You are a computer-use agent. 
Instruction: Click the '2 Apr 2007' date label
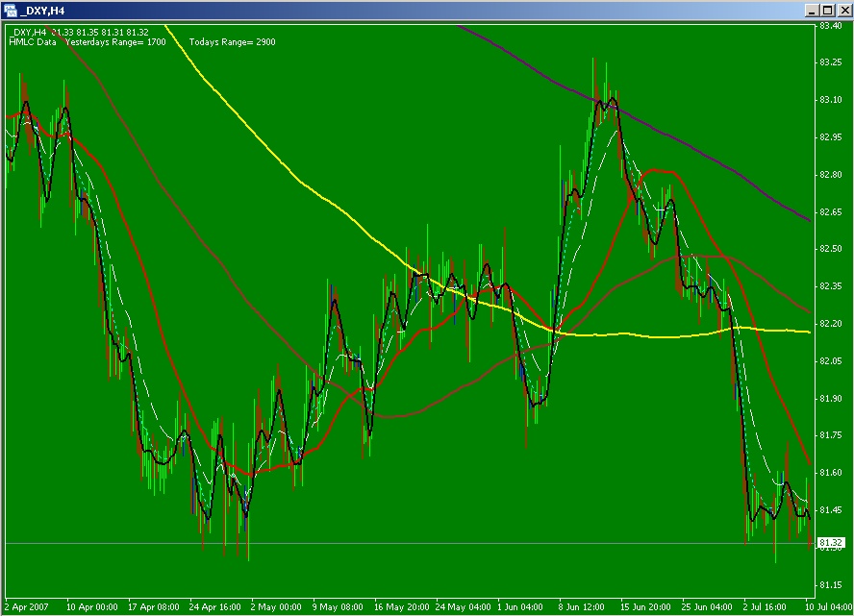[27, 606]
